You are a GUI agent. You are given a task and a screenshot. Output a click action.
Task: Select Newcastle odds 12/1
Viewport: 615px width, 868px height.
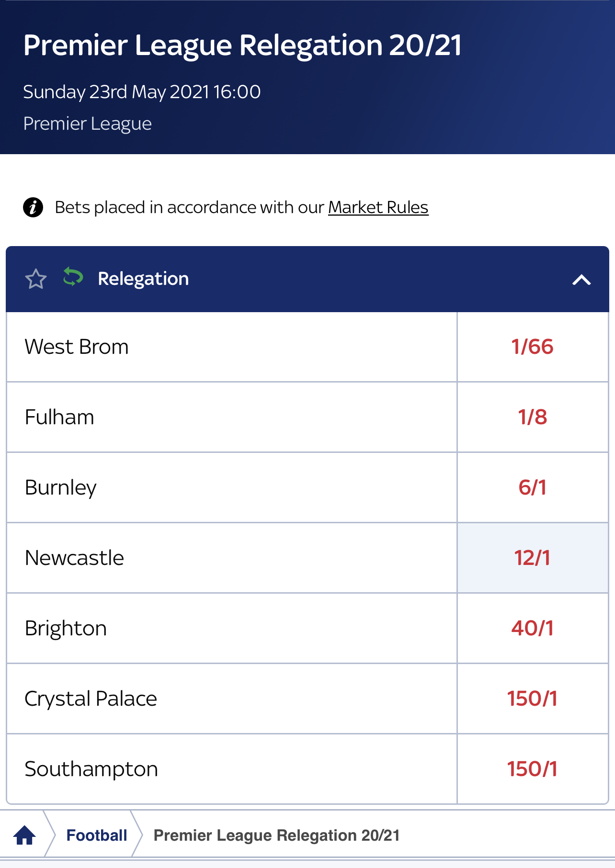point(533,558)
